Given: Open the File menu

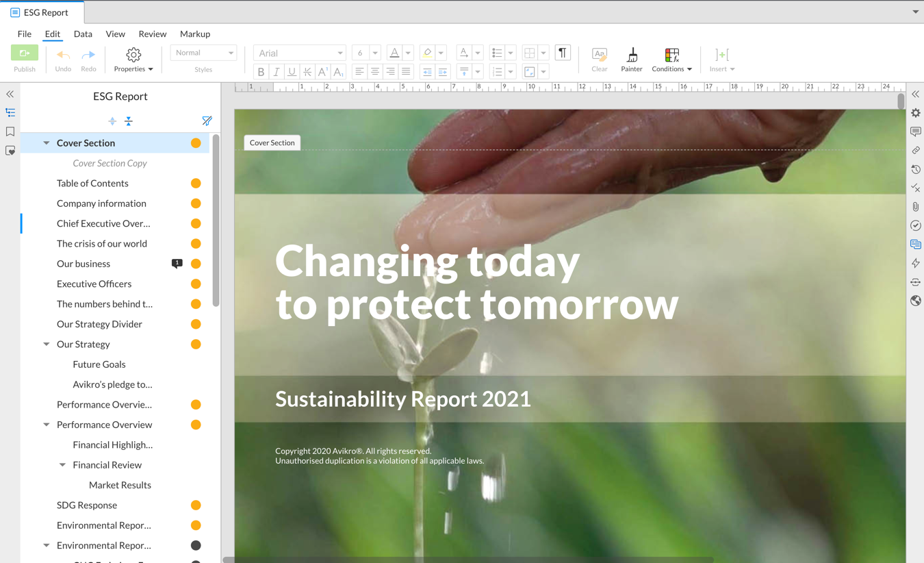Looking at the screenshot, I should [x=25, y=34].
